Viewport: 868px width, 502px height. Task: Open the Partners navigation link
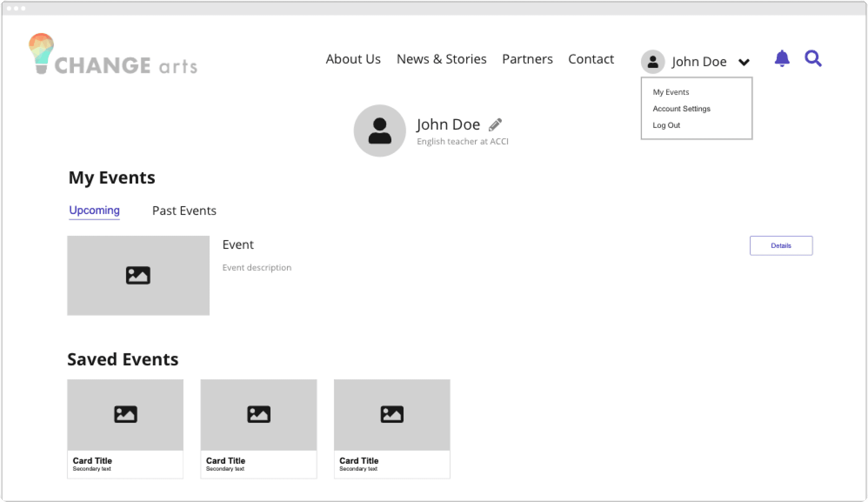click(x=527, y=59)
